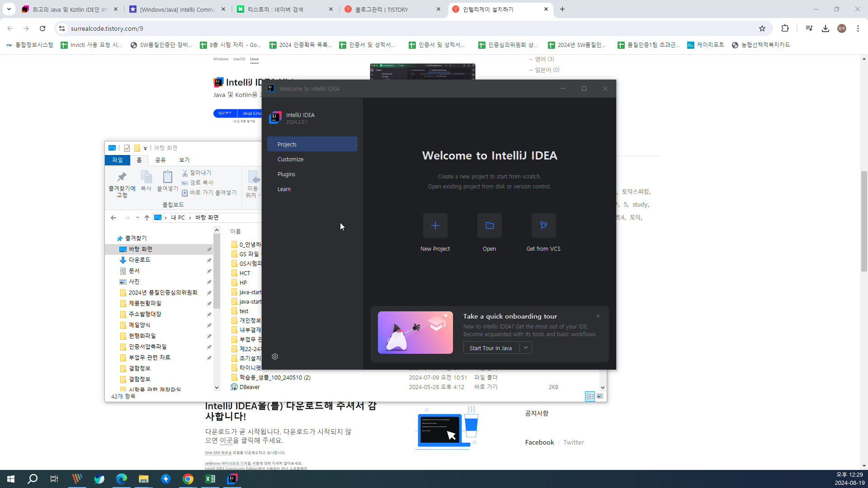
Task: Open Chrome extensions puzzle icon
Action: pos(785,28)
